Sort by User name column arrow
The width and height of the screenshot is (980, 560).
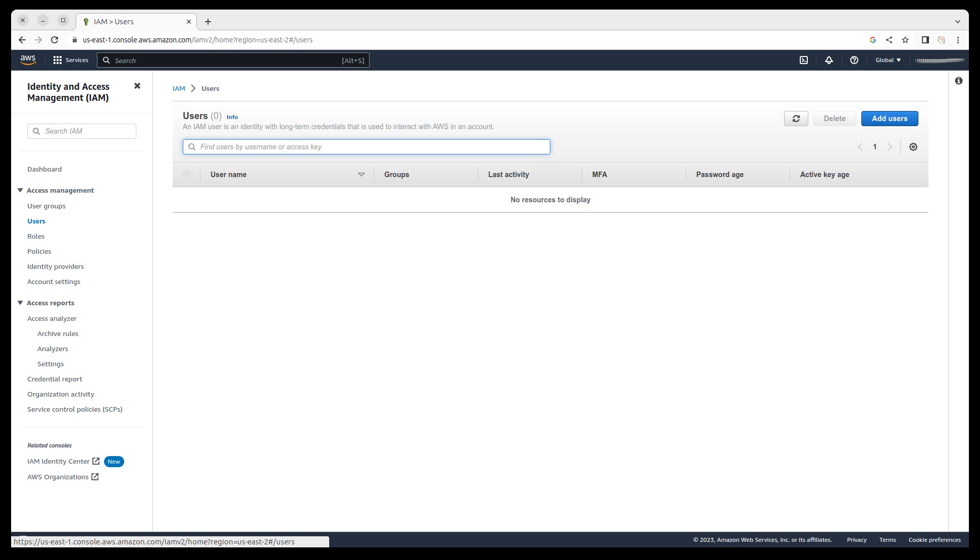[x=362, y=175]
